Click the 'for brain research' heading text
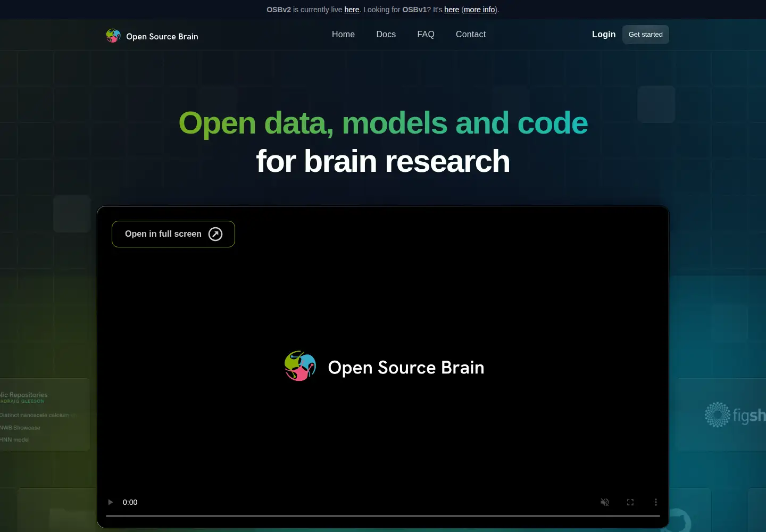This screenshot has height=532, width=766. coord(383,161)
